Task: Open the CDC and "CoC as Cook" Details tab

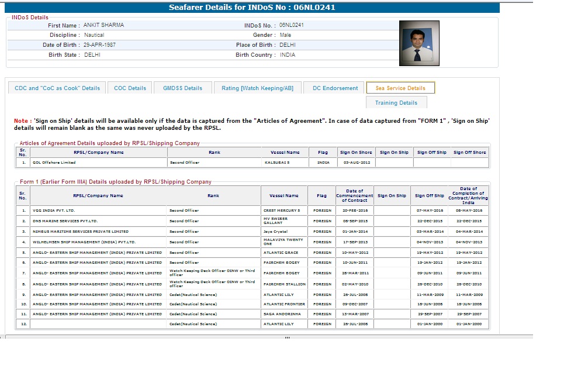Action: click(x=57, y=88)
